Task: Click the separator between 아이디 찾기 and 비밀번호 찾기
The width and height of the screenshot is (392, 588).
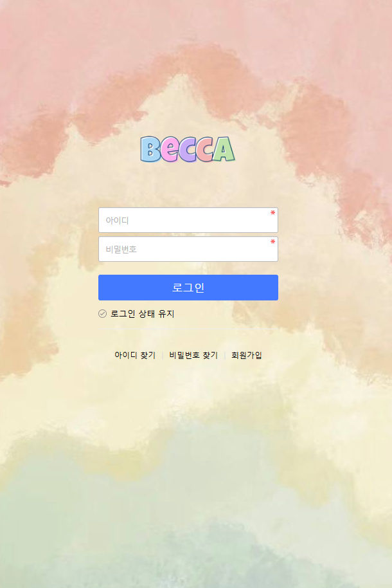Action: click(x=163, y=356)
